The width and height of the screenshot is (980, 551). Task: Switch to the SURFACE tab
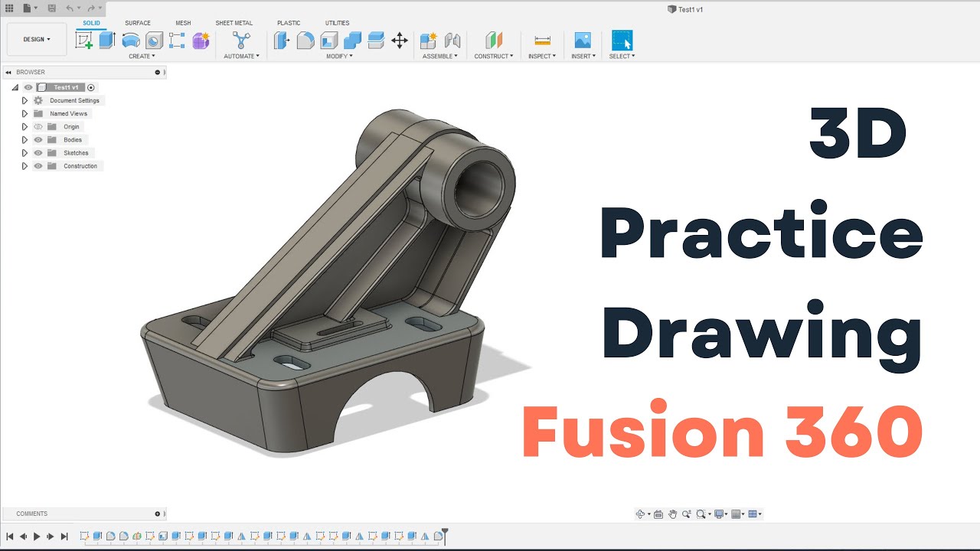tap(138, 23)
